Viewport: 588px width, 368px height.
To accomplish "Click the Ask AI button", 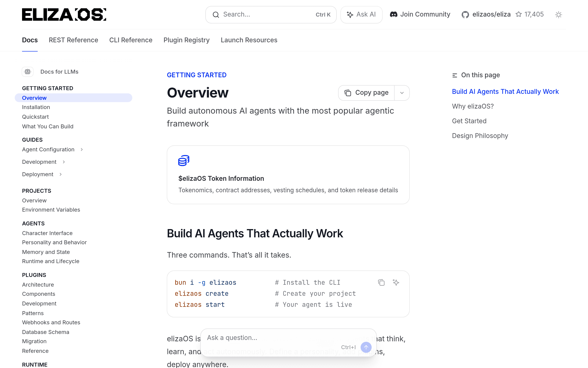I will point(361,14).
